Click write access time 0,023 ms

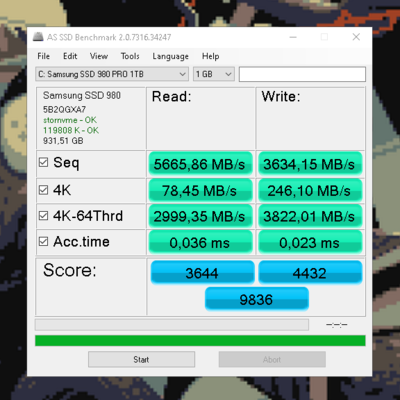coord(310,242)
